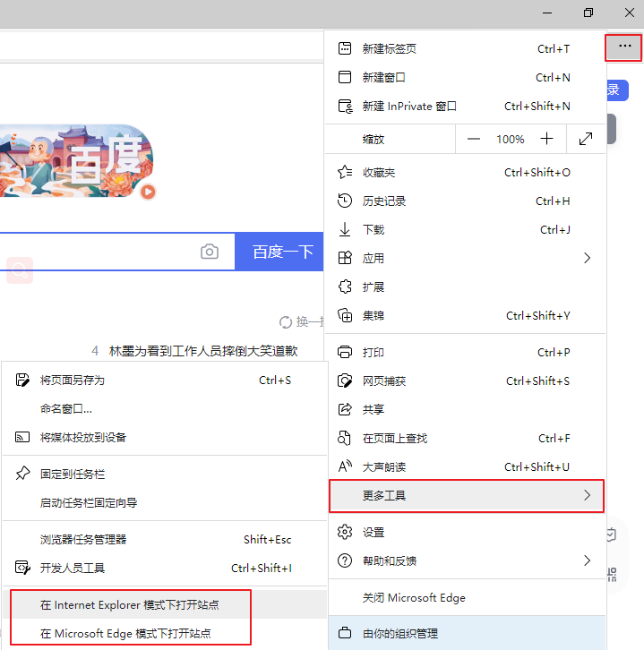Click the Favorites star icon
644x650 pixels.
[x=345, y=172]
